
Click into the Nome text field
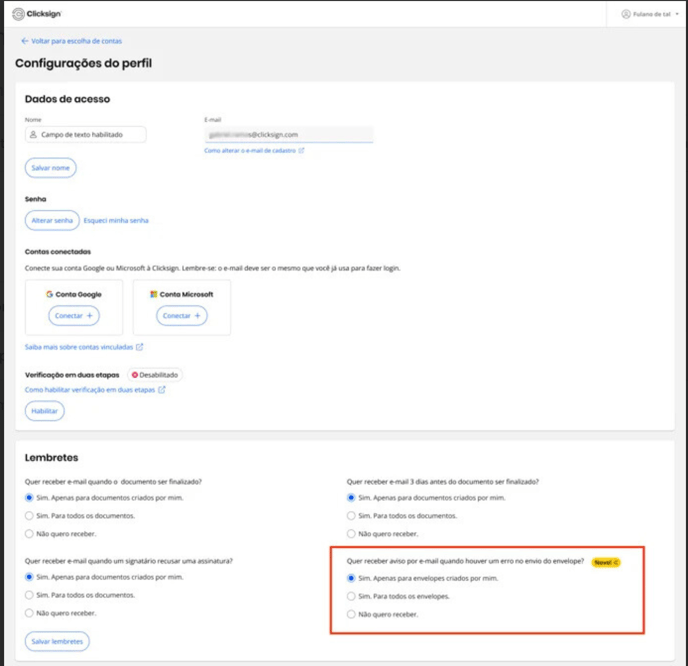(x=90, y=134)
